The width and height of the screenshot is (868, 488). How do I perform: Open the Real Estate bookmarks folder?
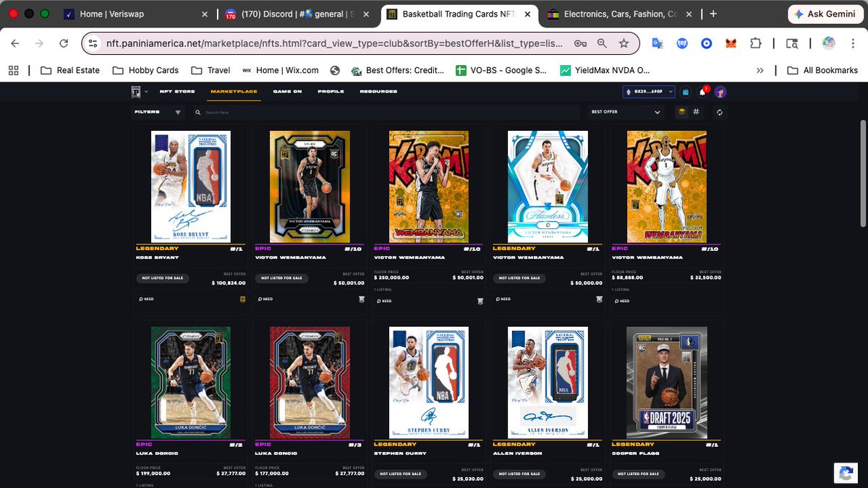pos(71,70)
